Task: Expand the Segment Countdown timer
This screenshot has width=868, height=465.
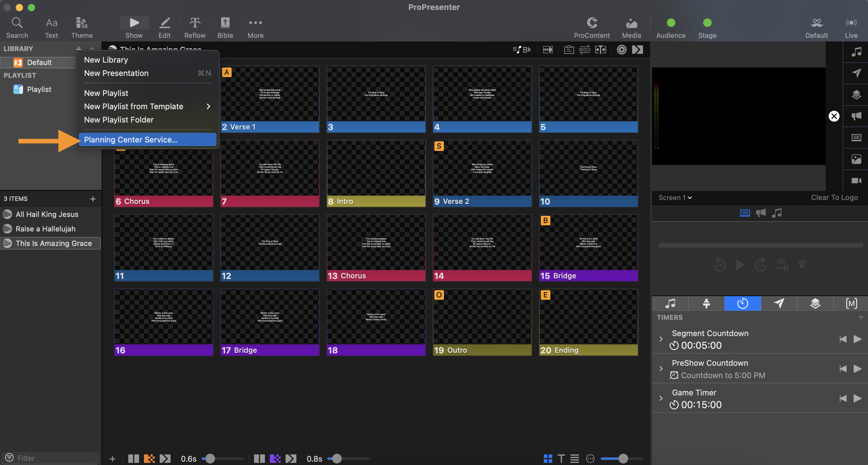Action: pyautogui.click(x=661, y=339)
